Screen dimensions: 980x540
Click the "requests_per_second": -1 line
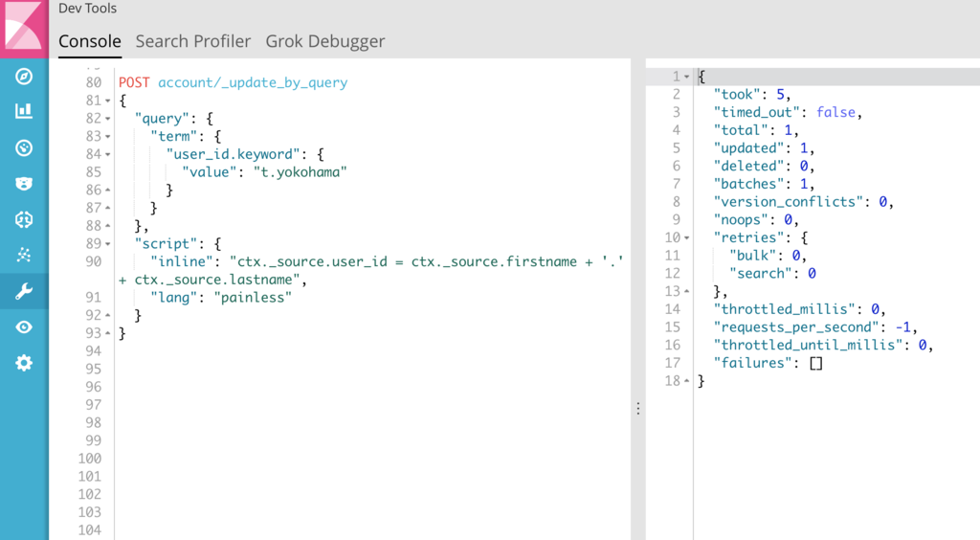[815, 327]
